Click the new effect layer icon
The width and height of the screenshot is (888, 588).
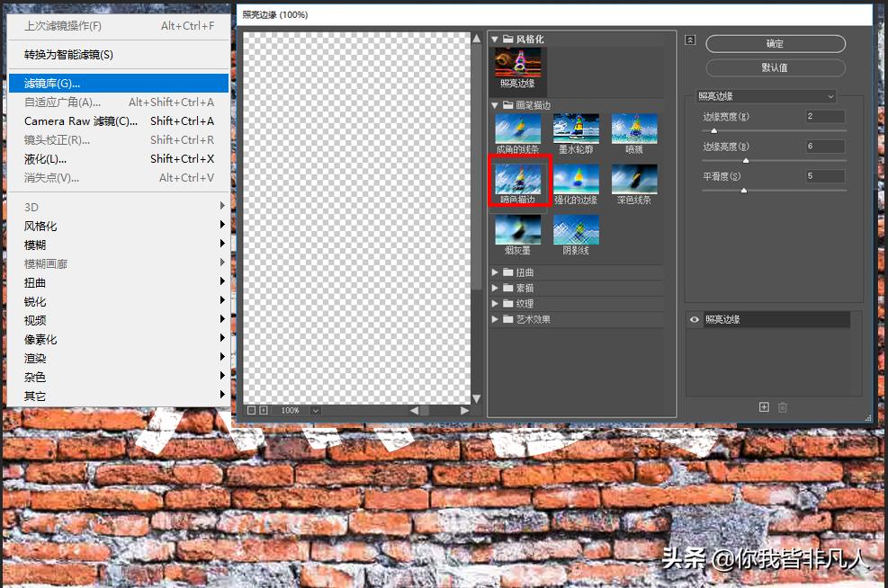(x=763, y=406)
